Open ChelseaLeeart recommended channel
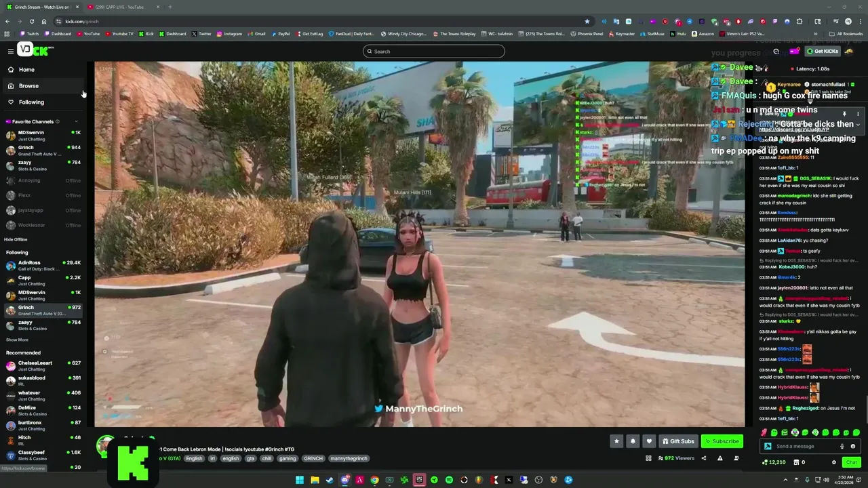Viewport: 868px width, 488px height. click(43, 366)
